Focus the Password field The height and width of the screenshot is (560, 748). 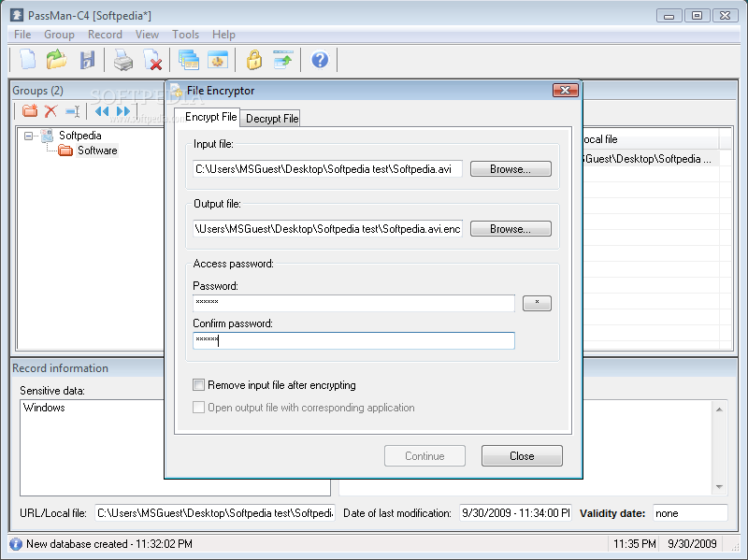(x=353, y=303)
